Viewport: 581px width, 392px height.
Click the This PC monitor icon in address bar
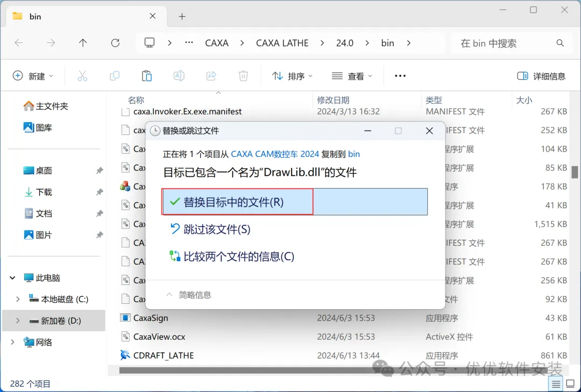[150, 43]
